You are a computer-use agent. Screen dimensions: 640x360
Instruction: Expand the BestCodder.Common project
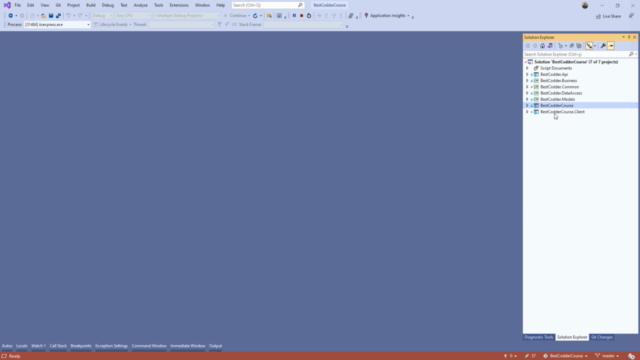coord(527,87)
